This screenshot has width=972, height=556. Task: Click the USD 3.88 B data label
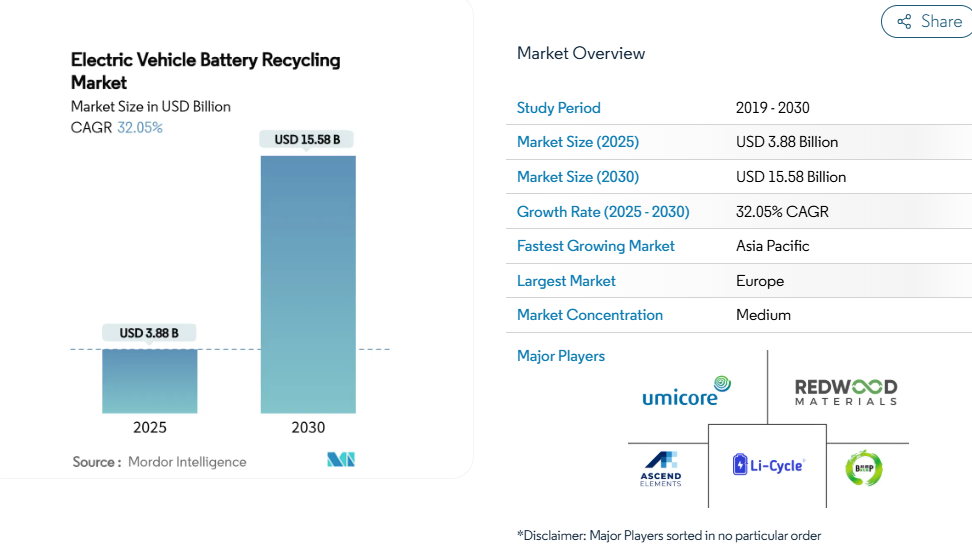tap(149, 333)
